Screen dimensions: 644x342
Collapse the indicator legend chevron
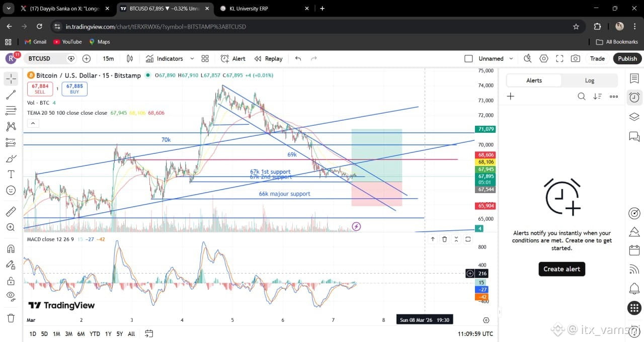tap(33, 123)
